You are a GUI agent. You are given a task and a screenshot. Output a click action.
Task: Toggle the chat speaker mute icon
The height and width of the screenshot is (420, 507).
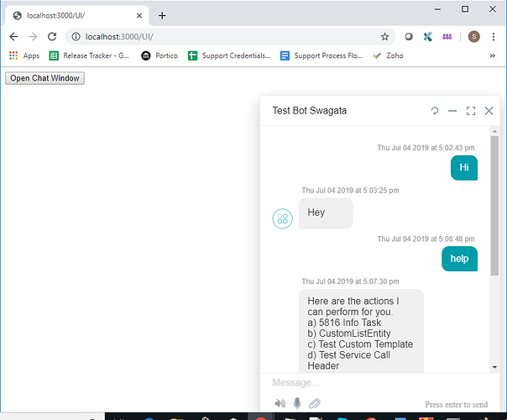click(x=280, y=403)
